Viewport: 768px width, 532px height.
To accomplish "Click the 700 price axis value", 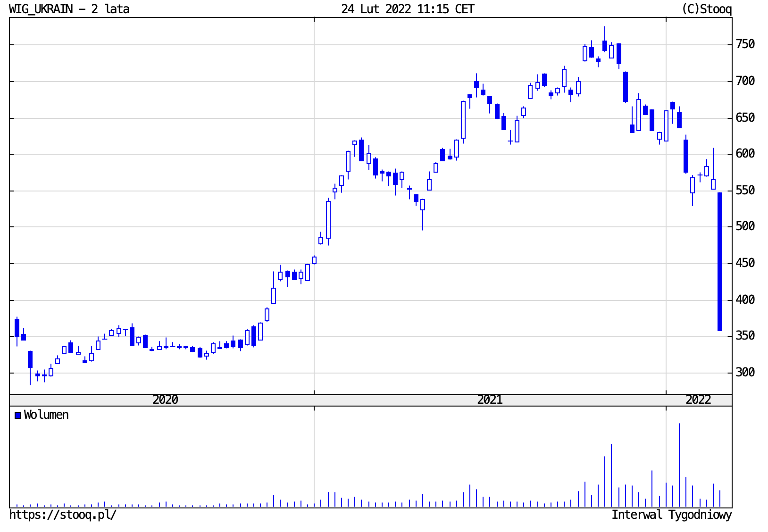I will coord(745,81).
